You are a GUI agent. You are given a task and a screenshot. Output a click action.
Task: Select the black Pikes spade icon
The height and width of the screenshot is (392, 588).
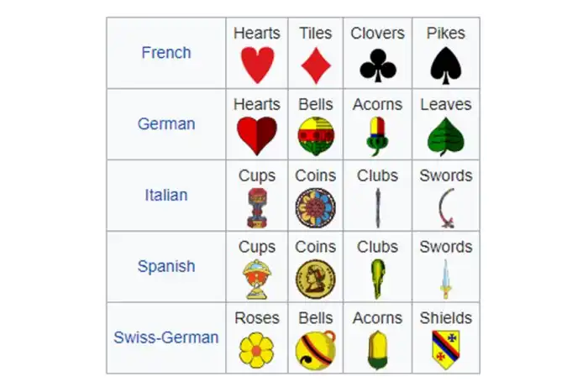(445, 65)
